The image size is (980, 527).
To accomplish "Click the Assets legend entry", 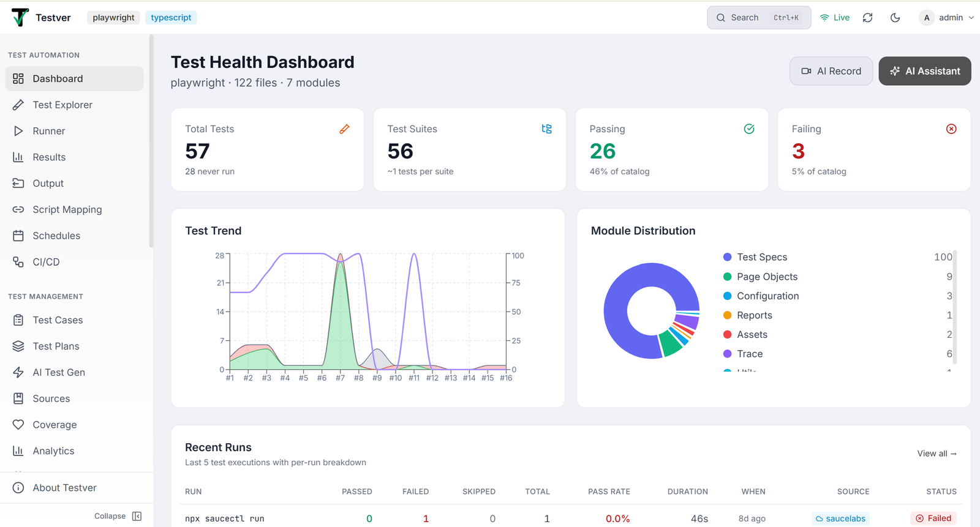I will 837,335.
